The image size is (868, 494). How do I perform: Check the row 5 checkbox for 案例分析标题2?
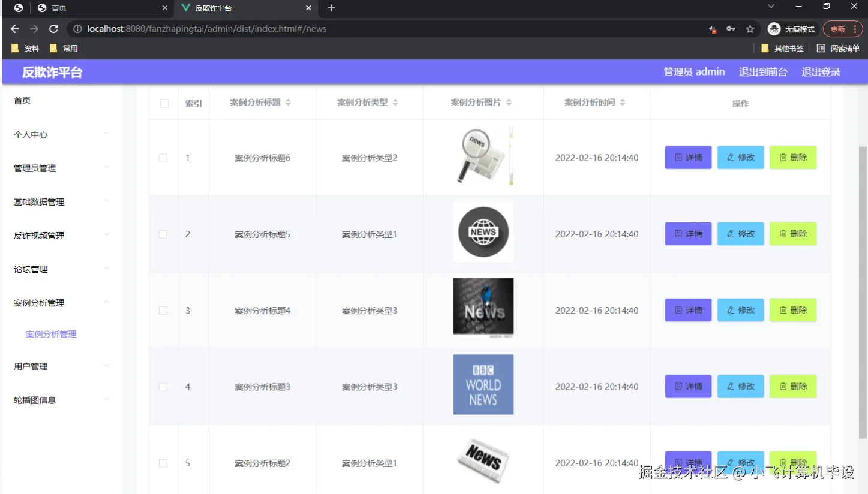point(163,463)
